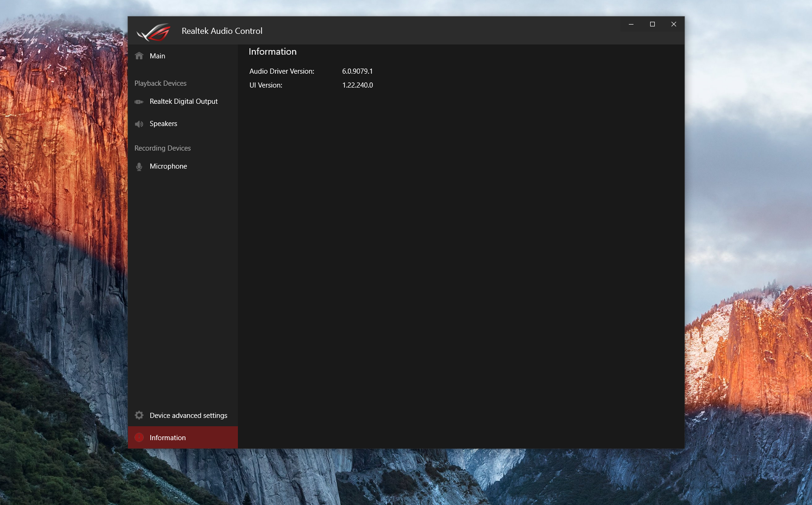Click the Realtek Digital Output device icon
The height and width of the screenshot is (505, 812).
(139, 101)
